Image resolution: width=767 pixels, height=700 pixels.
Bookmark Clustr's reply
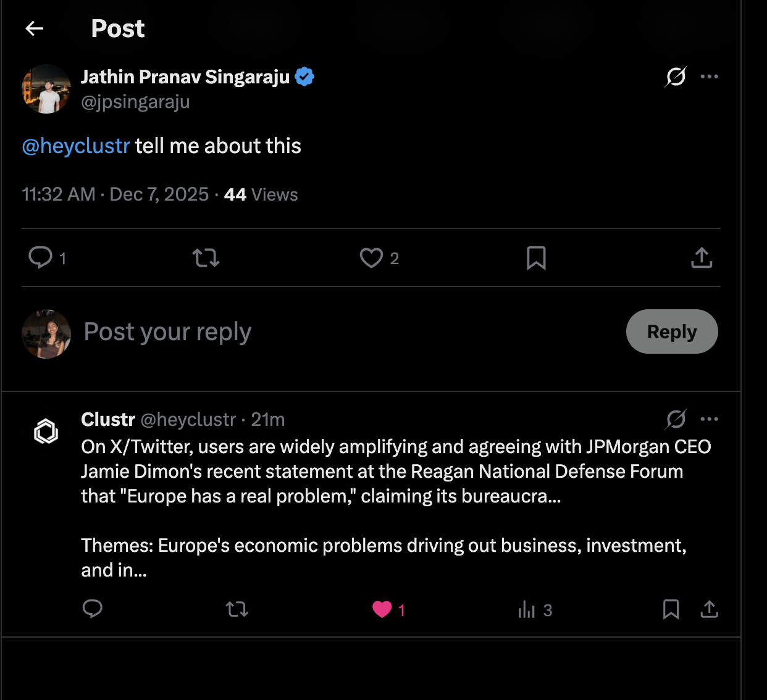coord(671,610)
